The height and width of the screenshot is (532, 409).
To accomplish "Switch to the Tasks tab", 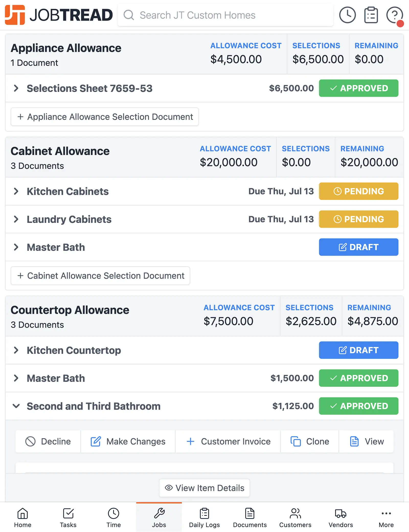I will (68, 517).
